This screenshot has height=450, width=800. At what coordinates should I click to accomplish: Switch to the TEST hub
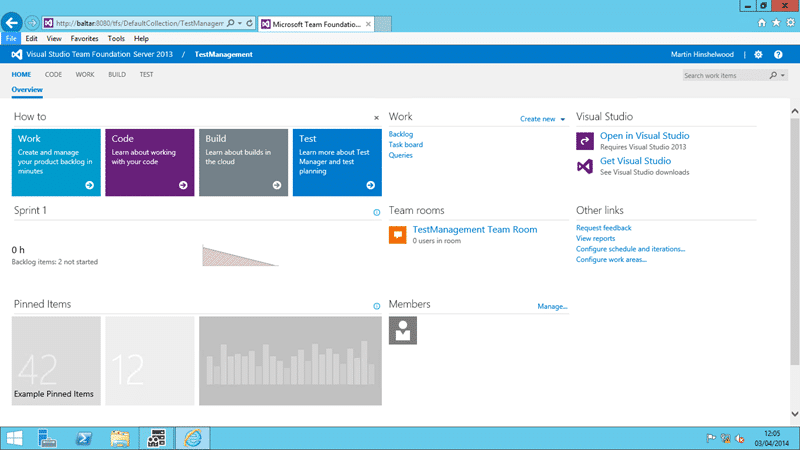pos(146,74)
